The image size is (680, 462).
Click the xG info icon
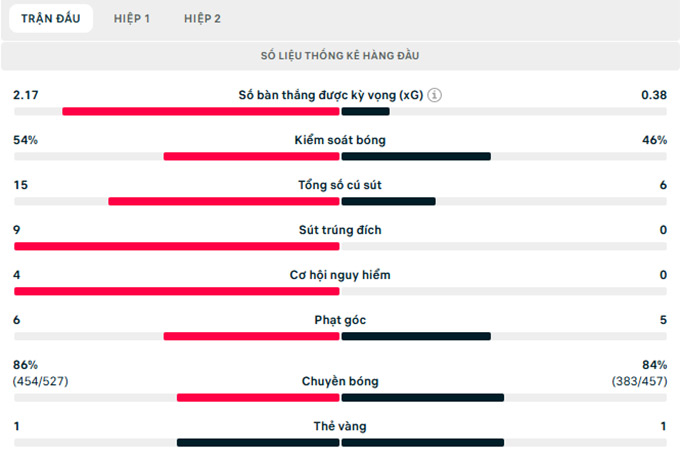coord(434,96)
